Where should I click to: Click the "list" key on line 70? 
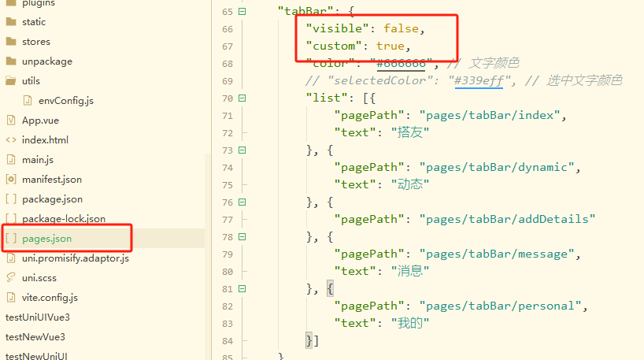click(x=327, y=98)
